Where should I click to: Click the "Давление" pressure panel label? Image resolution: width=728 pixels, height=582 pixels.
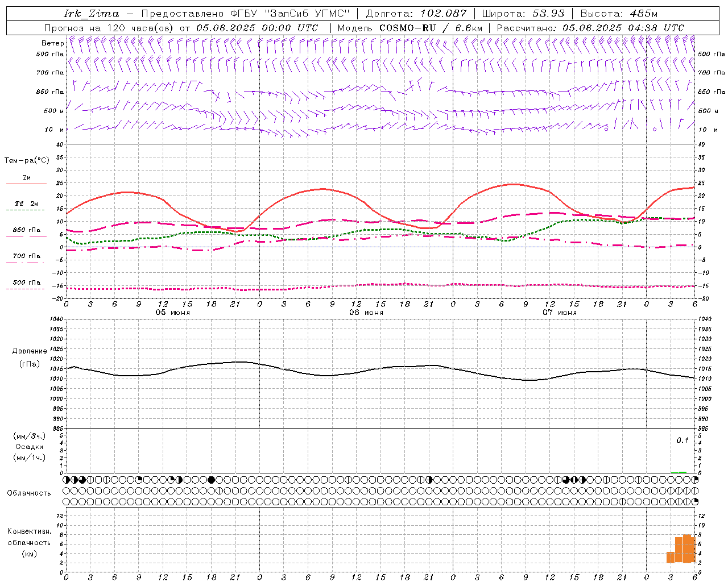pos(30,351)
